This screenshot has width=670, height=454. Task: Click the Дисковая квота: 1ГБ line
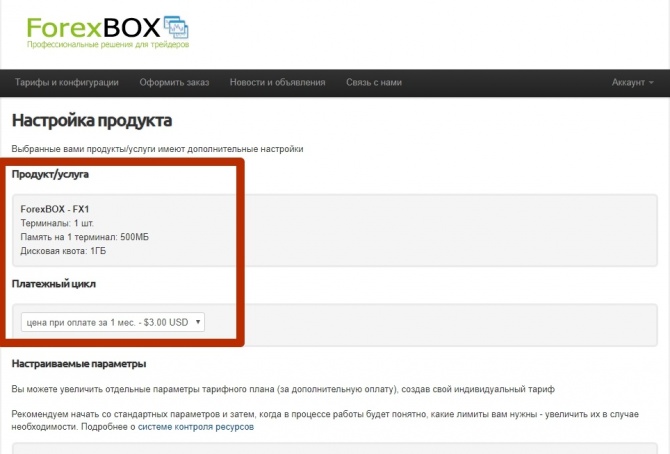[63, 251]
